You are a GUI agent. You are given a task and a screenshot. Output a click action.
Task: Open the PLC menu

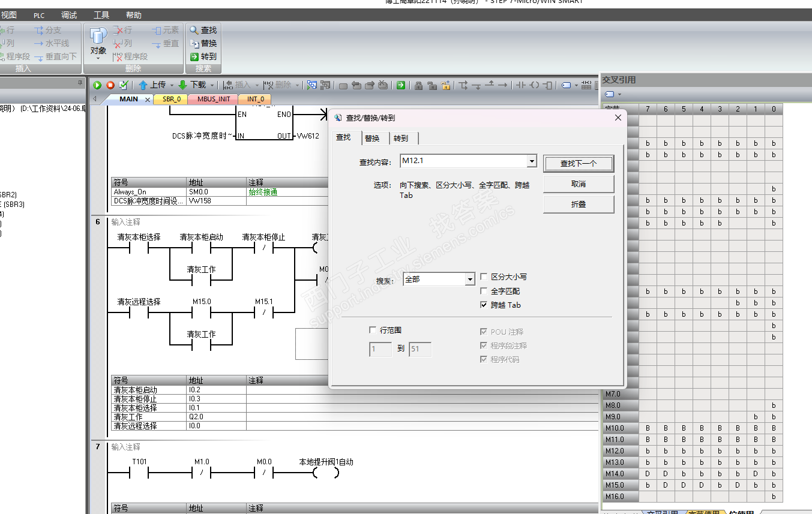coord(39,16)
